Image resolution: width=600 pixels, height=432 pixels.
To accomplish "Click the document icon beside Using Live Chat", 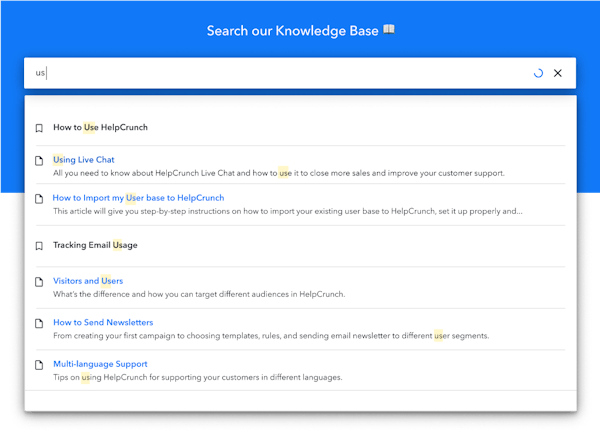I will pyautogui.click(x=39, y=160).
